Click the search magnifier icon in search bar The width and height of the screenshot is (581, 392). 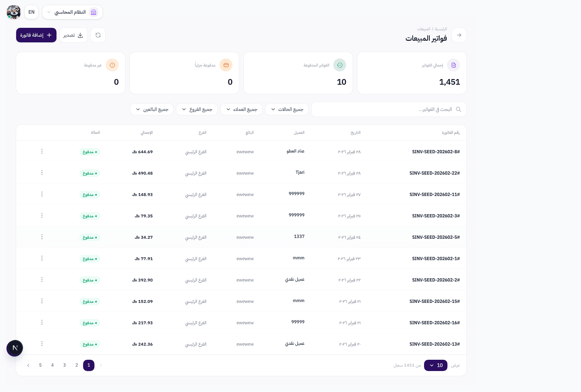point(458,109)
